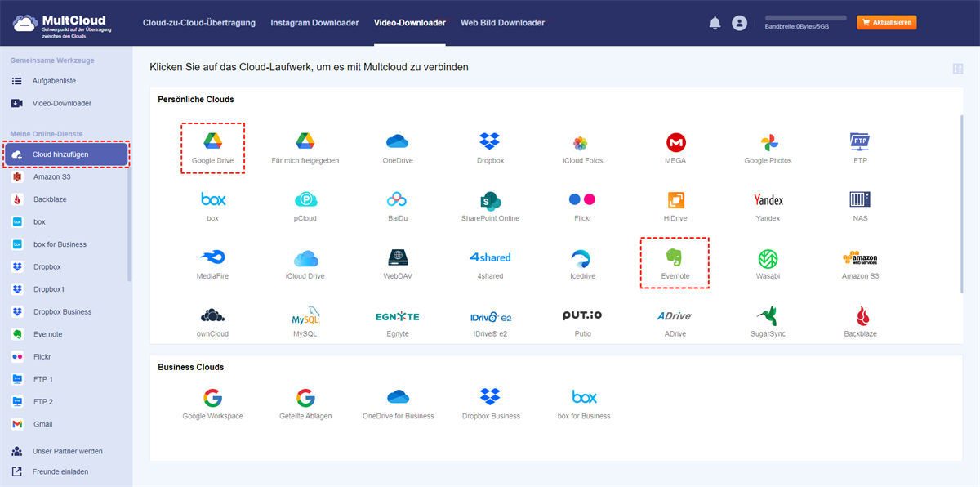Click the Aktualisieren upgrade button
Image resolution: width=980 pixels, height=487 pixels.
pyautogui.click(x=887, y=23)
